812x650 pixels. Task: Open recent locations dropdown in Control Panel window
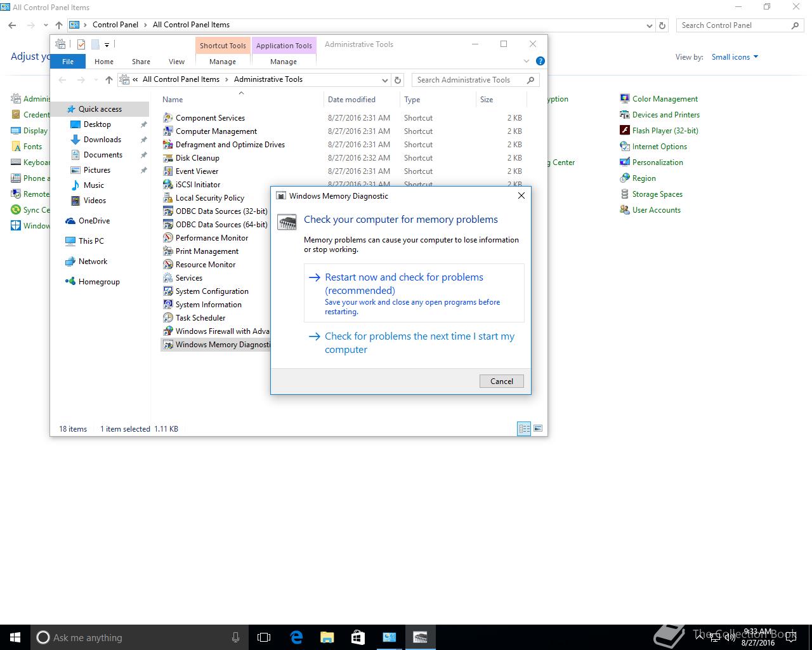[45, 25]
